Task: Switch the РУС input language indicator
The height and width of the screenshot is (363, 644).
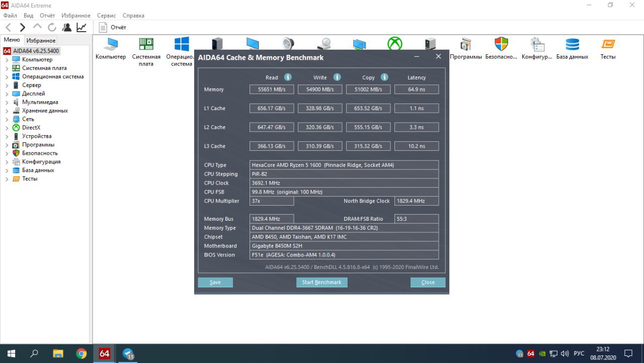Action: 579,353
